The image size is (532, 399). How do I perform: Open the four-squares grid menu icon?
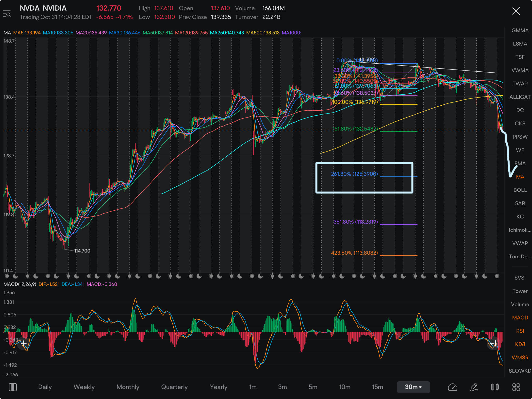point(516,387)
